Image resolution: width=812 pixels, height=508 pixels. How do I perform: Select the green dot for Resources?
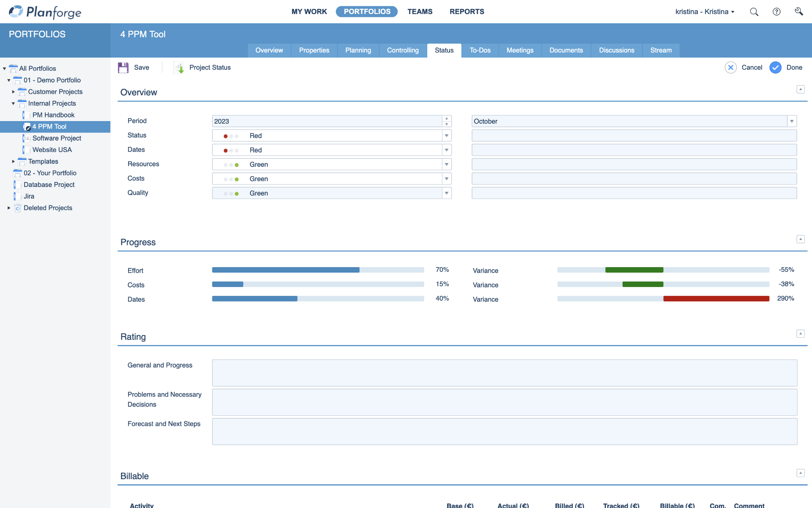[x=236, y=164]
